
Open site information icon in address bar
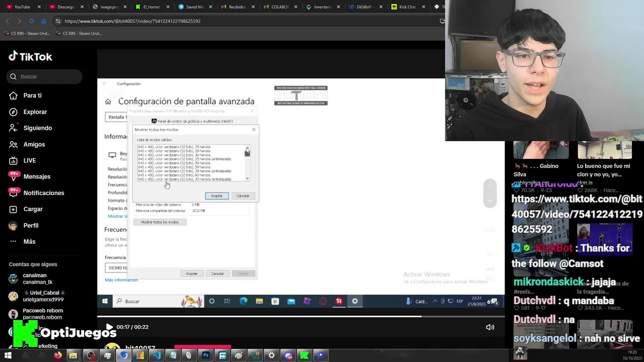click(x=58, y=21)
